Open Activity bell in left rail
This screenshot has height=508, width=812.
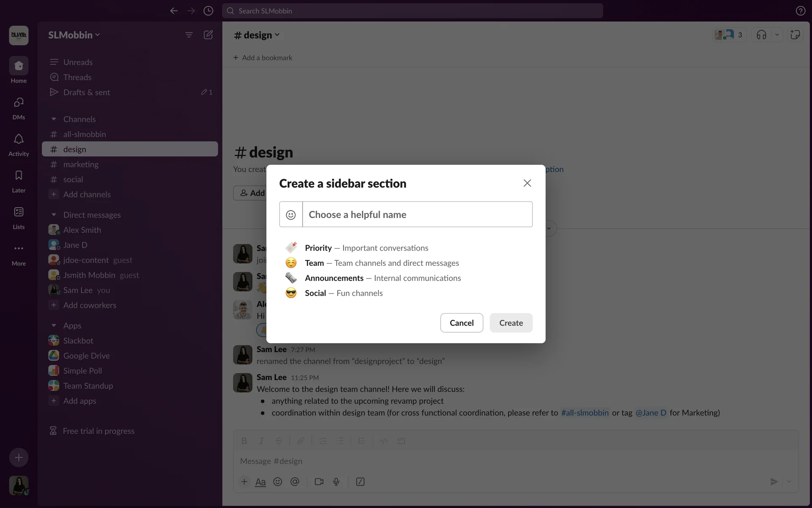[19, 144]
